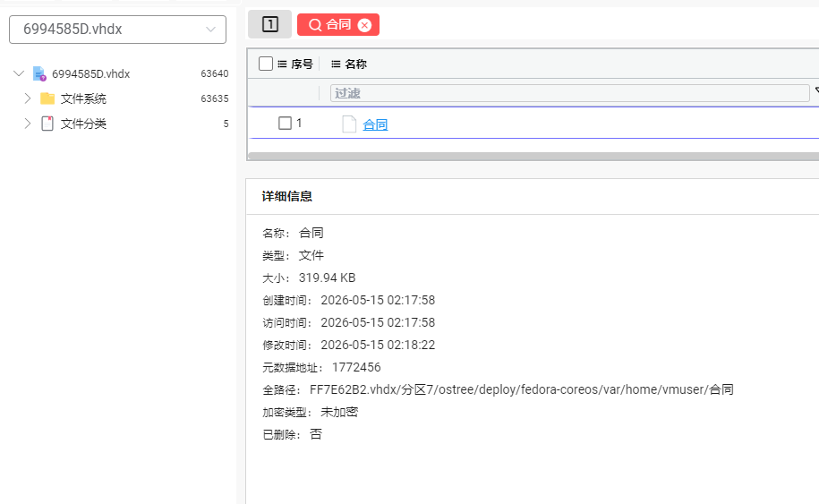
Task: Select the 6994585D.vhdx root tree label
Action: [x=91, y=73]
